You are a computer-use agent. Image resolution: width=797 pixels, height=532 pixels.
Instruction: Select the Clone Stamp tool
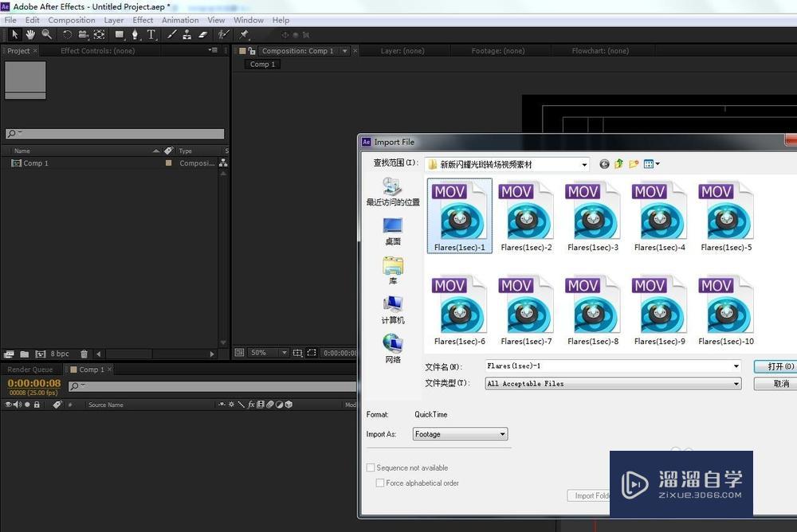pos(187,34)
